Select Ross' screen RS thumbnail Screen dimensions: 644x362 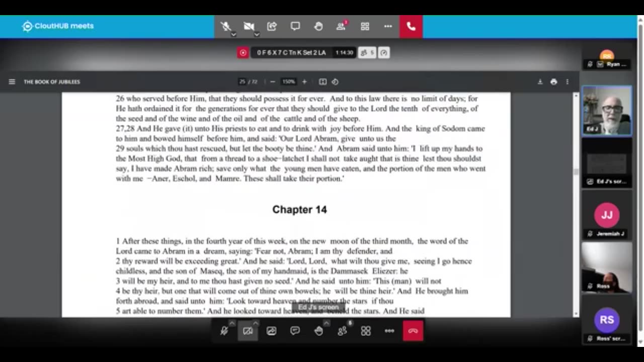pos(607,320)
